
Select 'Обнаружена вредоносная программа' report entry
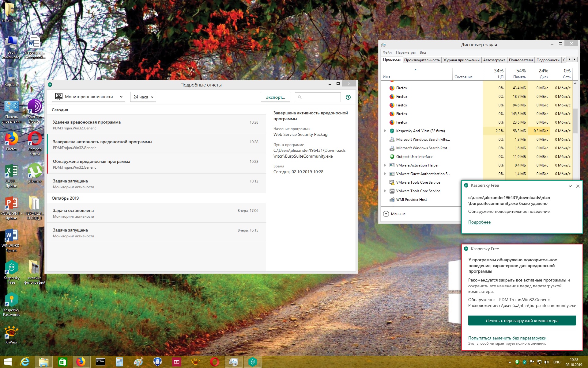(x=156, y=164)
